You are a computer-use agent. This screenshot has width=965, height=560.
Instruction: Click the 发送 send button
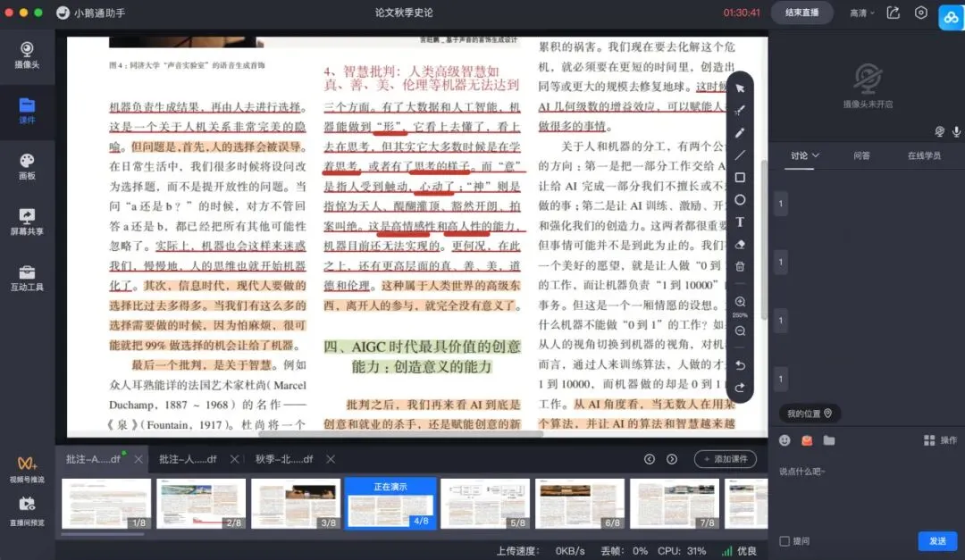[937, 541]
